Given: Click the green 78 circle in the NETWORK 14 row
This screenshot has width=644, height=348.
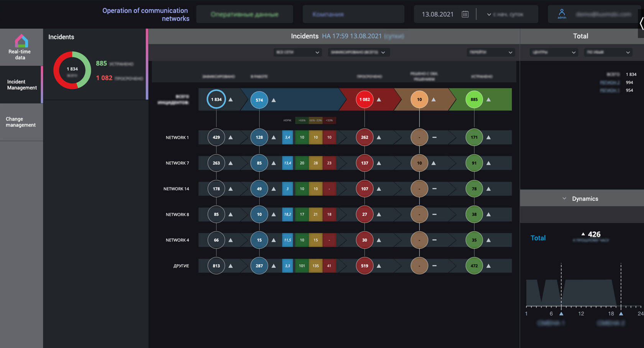Looking at the screenshot, I should [474, 189].
